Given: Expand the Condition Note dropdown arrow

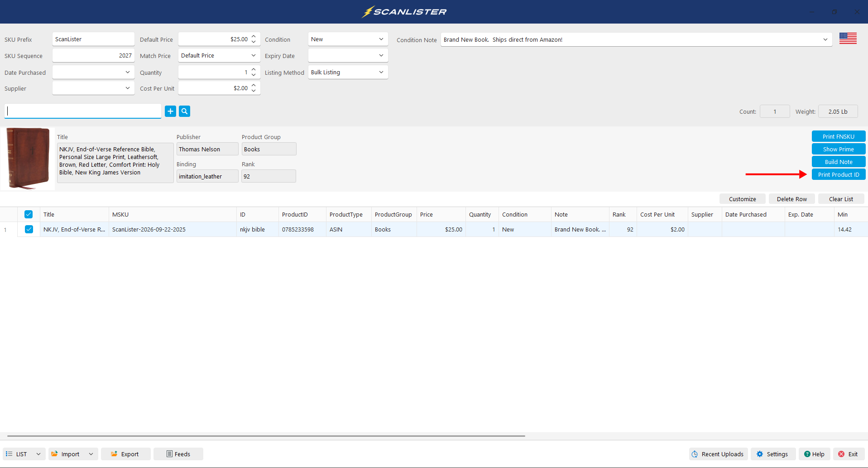Looking at the screenshot, I should [825, 39].
